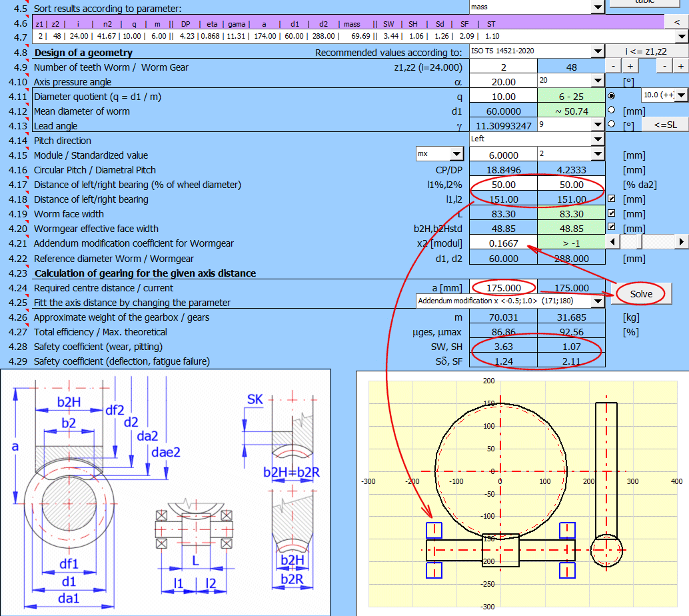Select the mean diameter d1 radio button
Viewport: 689px width, 616px height.
(x=611, y=110)
